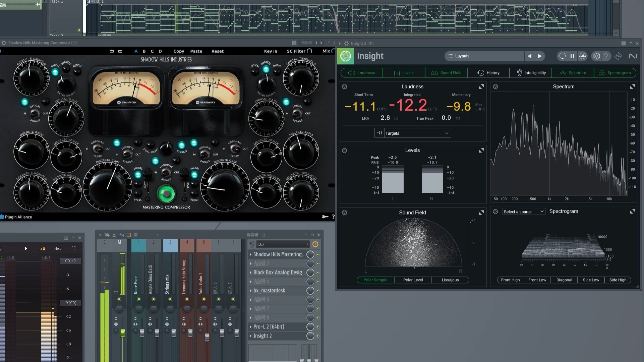The image size is (644, 362).
Task: Mute the Noire Pure mixer track
Action: tap(139, 299)
